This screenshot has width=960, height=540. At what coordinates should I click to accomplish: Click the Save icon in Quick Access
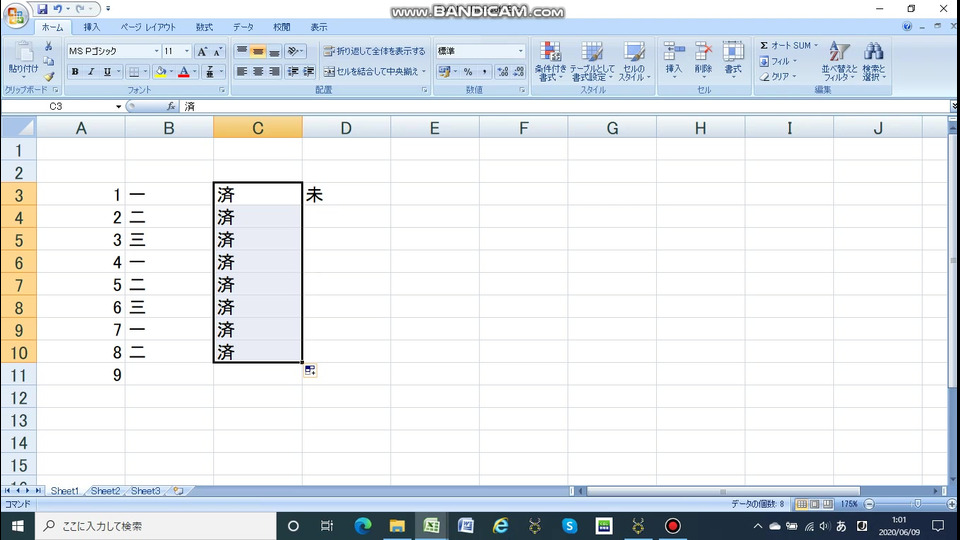click(x=42, y=9)
